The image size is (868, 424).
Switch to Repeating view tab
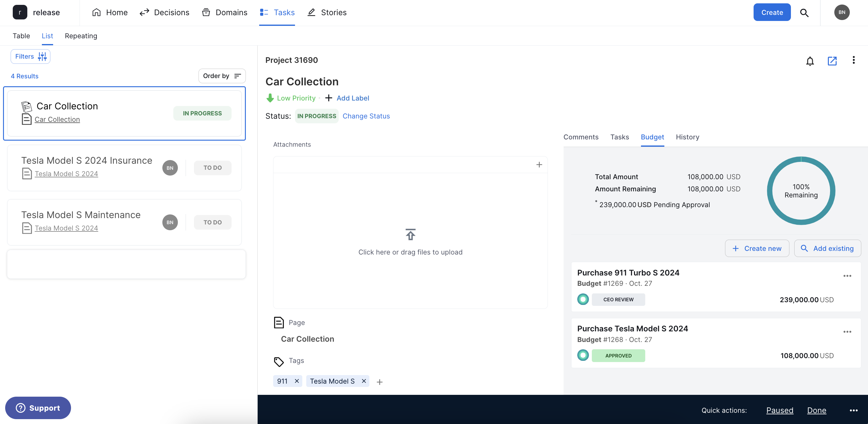click(81, 36)
